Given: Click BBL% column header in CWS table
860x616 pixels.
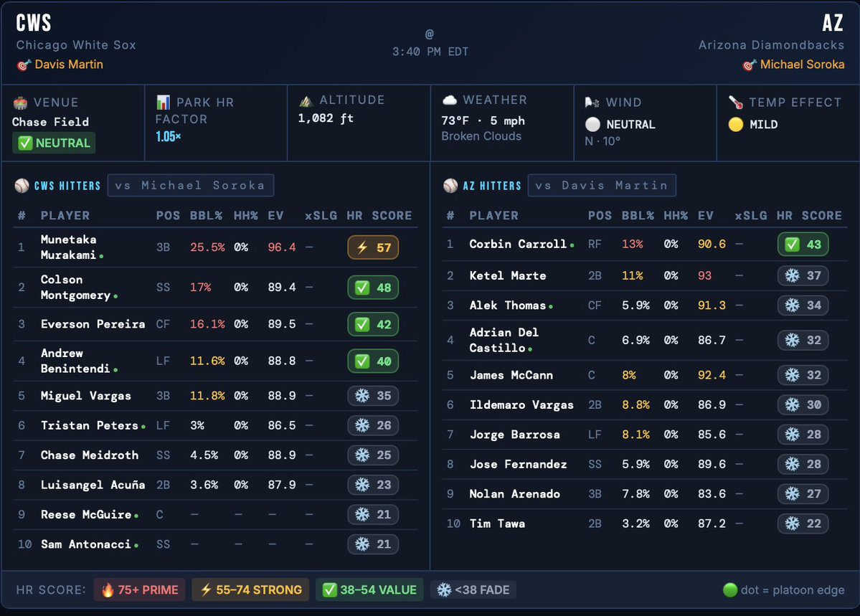Looking at the screenshot, I should point(207,216).
